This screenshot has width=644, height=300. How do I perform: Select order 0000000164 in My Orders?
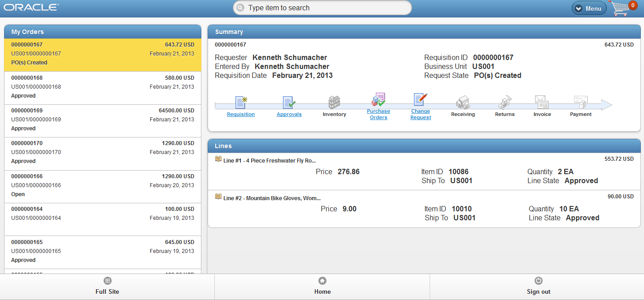coord(103,219)
